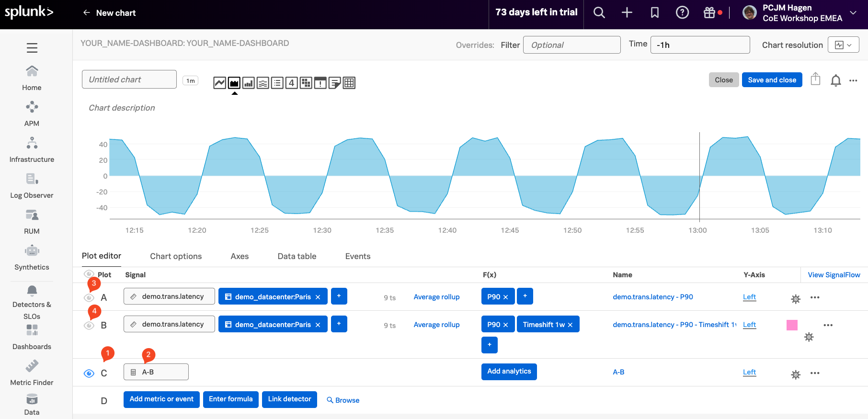Switch to the Chart options tab
The image size is (868, 419).
pos(176,256)
